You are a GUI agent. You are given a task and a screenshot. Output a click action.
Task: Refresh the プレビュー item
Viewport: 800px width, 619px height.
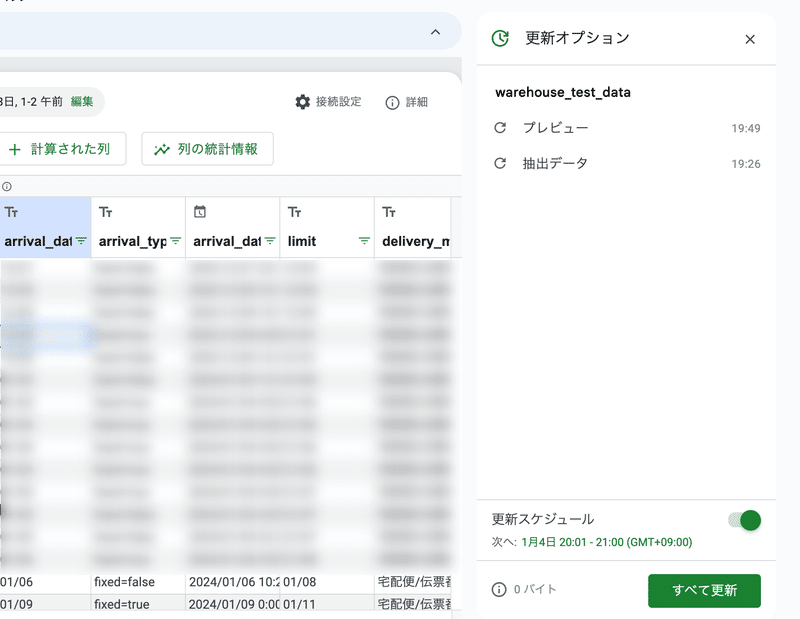coord(500,128)
